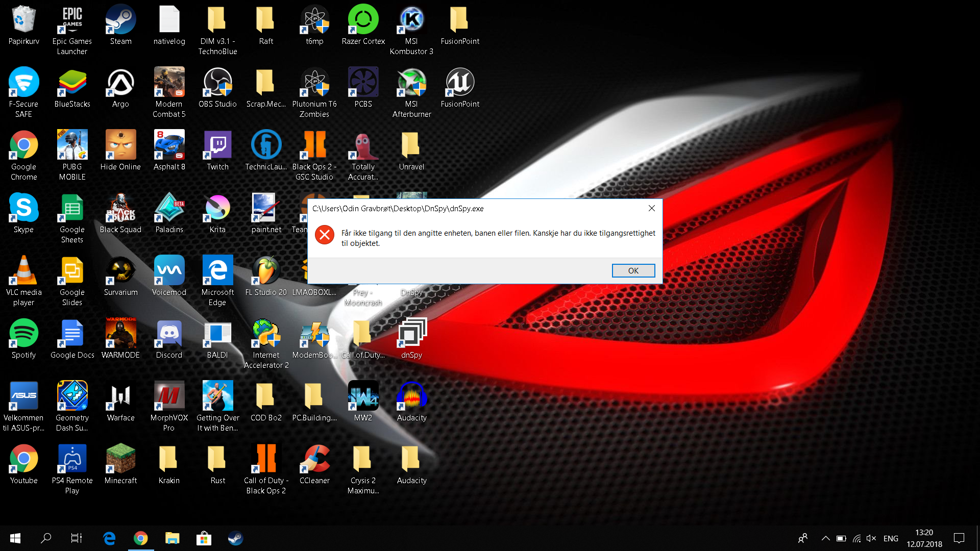Open the nativelog file
The height and width of the screenshot is (551, 980).
coord(169,26)
